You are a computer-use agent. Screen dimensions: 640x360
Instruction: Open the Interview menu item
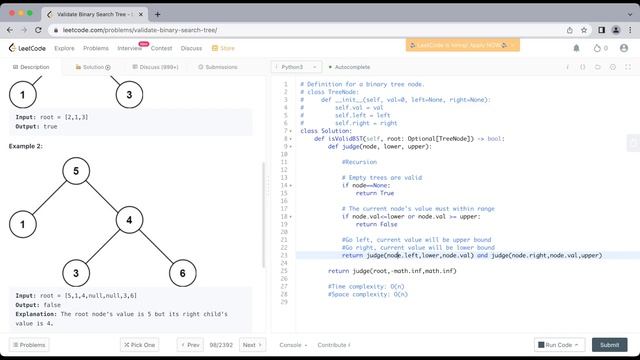click(129, 48)
